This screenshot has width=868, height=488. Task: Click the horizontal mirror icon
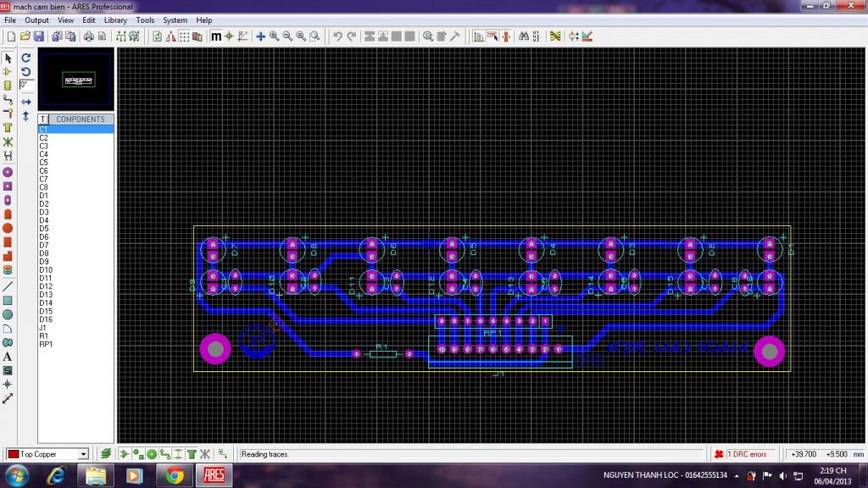(26, 102)
